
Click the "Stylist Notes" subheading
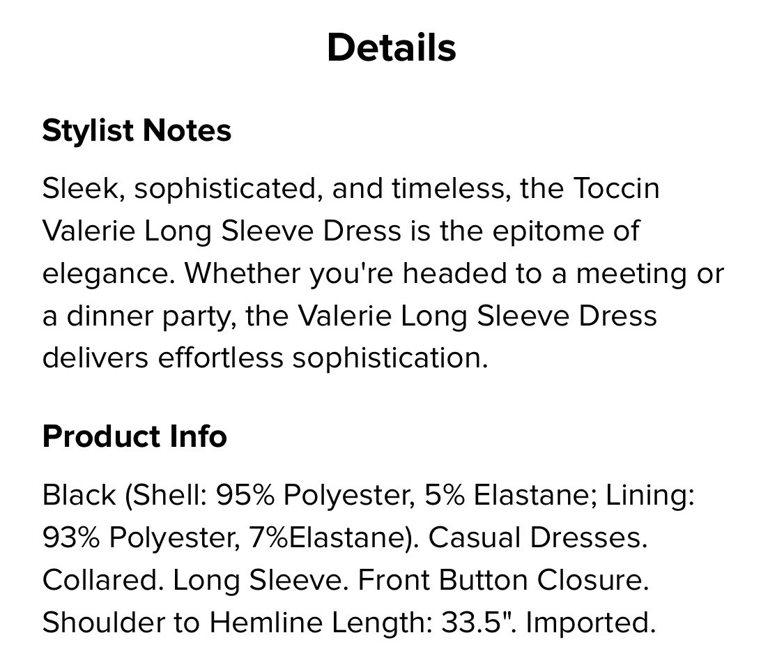(137, 130)
